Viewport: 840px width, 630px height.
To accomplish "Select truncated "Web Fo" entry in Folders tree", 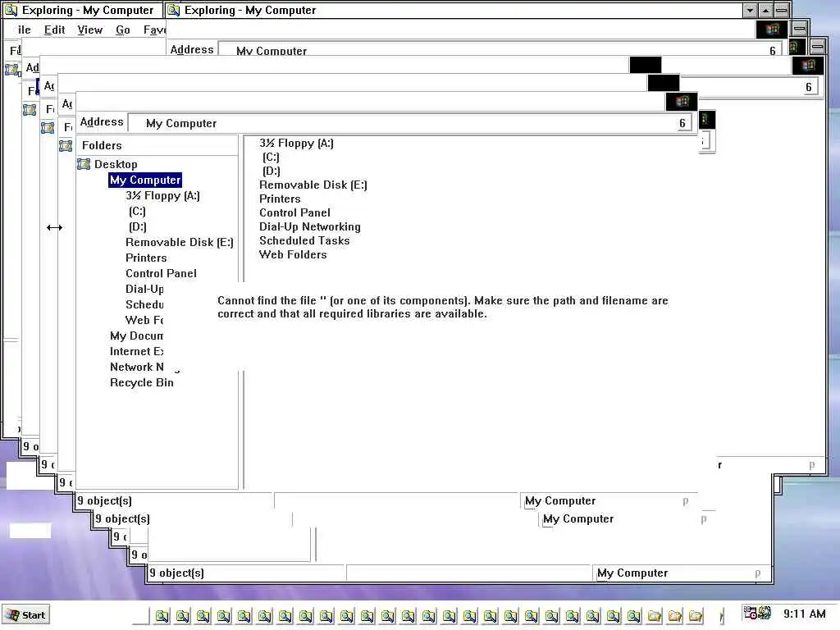I will (144, 320).
